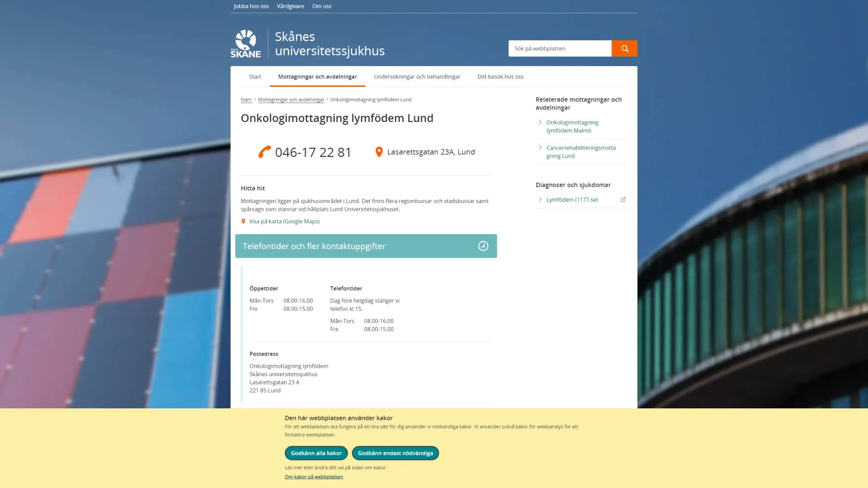The height and width of the screenshot is (488, 868).
Task: Open Vårdgivare in the top menu
Action: [x=290, y=6]
